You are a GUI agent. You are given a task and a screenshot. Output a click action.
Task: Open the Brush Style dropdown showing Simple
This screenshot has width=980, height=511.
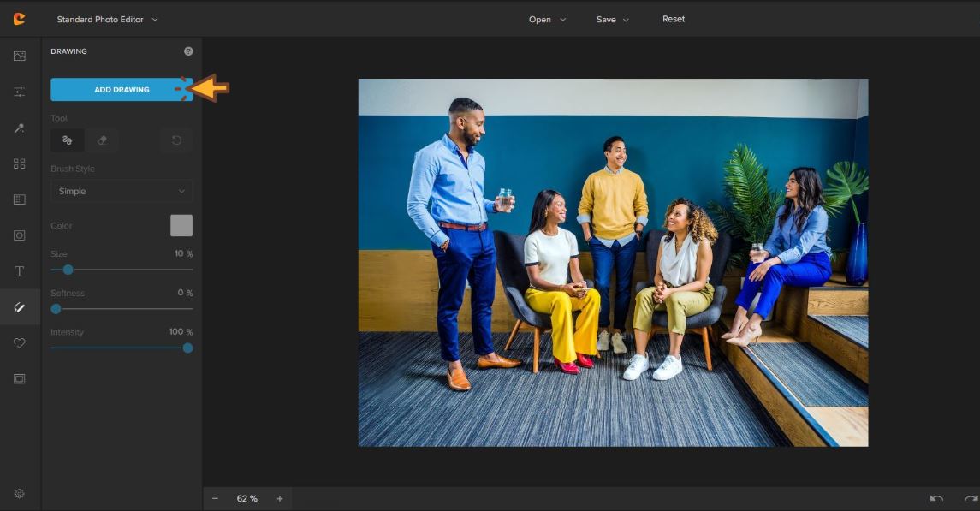pyautogui.click(x=122, y=191)
